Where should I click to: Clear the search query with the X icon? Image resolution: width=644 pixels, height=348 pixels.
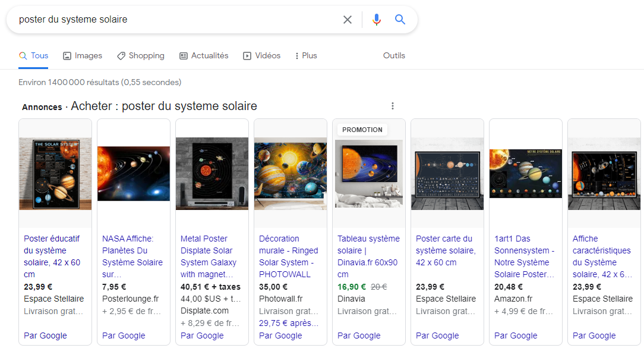click(348, 20)
